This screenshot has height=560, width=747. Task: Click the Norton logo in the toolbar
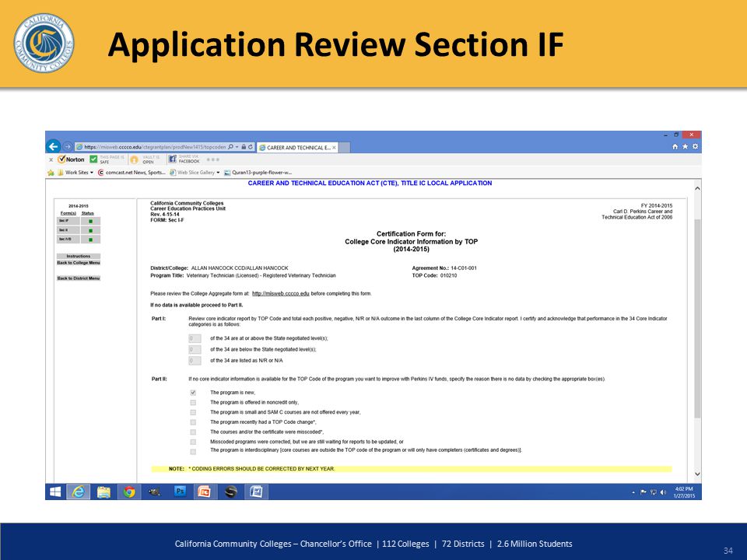pyautogui.click(x=71, y=159)
